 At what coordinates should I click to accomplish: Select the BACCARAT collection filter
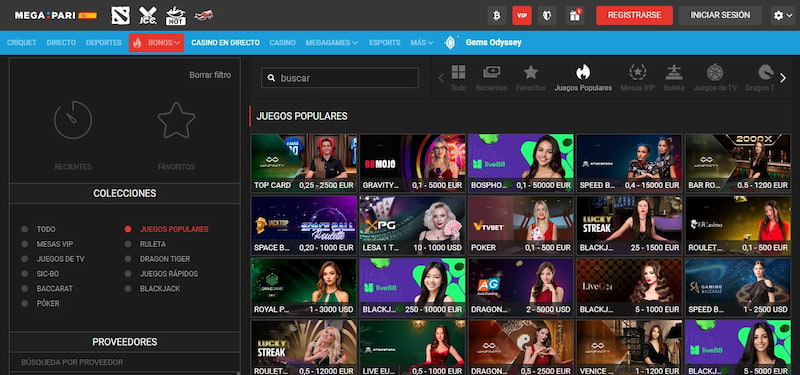point(55,288)
